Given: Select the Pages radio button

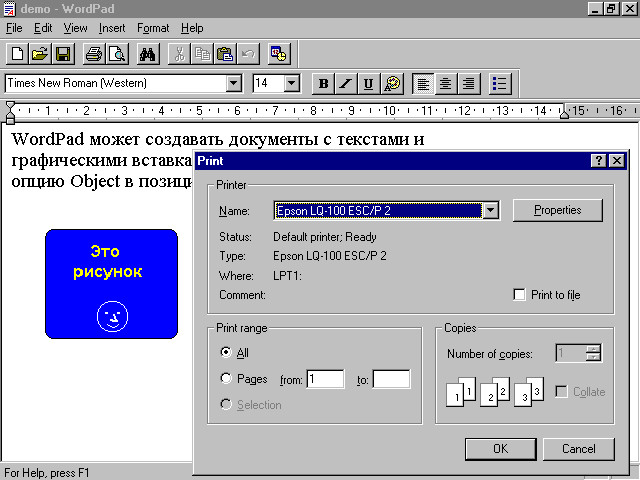Looking at the screenshot, I should pyautogui.click(x=226, y=379).
